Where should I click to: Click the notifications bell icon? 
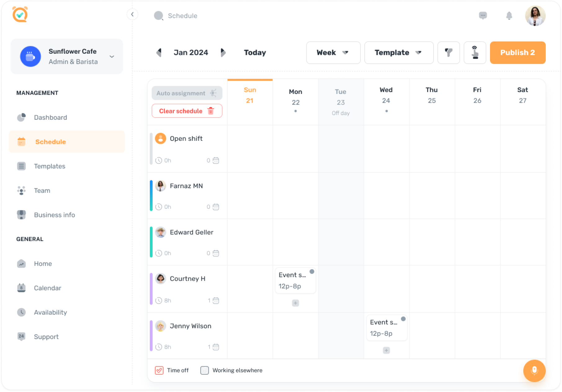(509, 16)
